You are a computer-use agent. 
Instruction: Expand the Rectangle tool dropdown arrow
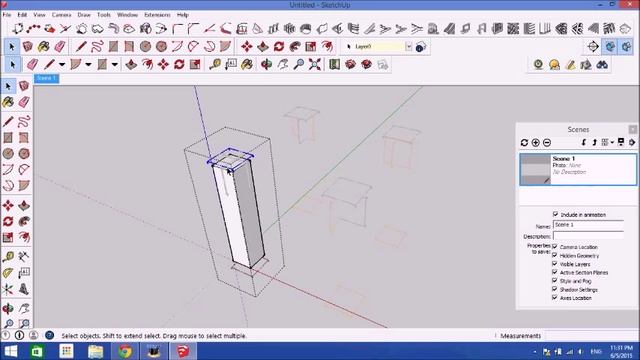click(x=115, y=64)
